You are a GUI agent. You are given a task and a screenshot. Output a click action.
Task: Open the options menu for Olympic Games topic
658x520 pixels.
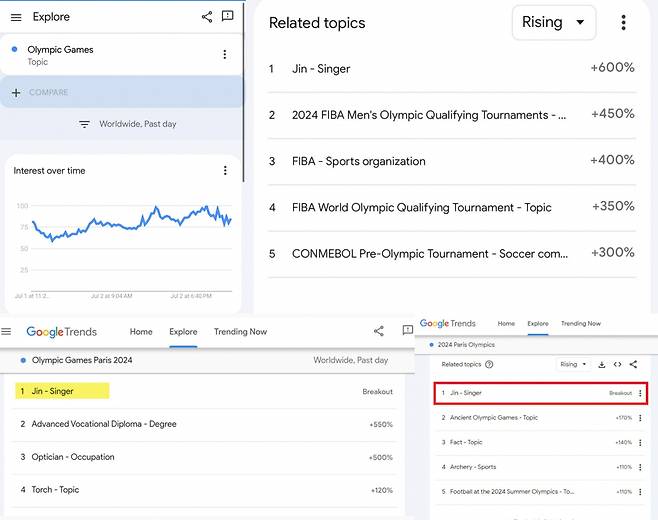pyautogui.click(x=224, y=55)
